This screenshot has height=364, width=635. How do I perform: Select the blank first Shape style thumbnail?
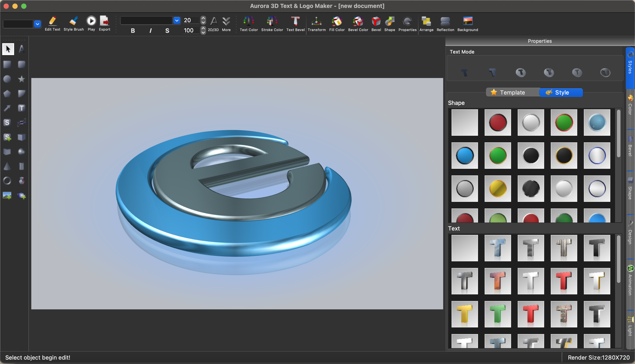tap(465, 123)
